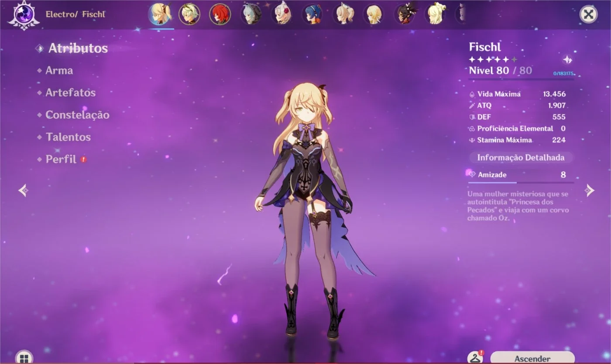
Task: Select the blonde ponytail Jean avatar
Action: tap(344, 14)
